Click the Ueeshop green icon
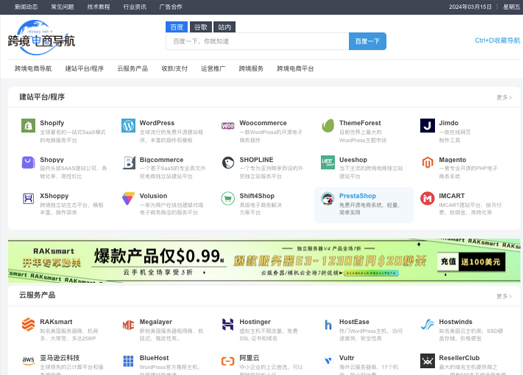Viewport: 523px width, 375px height. [x=328, y=162]
